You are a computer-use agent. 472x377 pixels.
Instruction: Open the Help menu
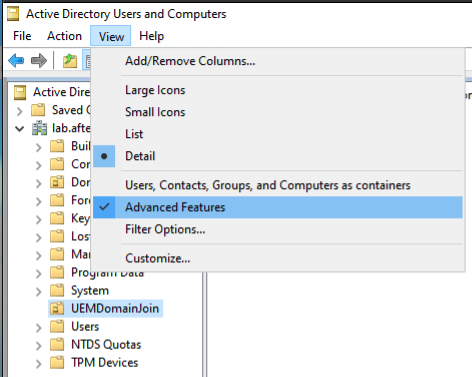click(x=151, y=36)
